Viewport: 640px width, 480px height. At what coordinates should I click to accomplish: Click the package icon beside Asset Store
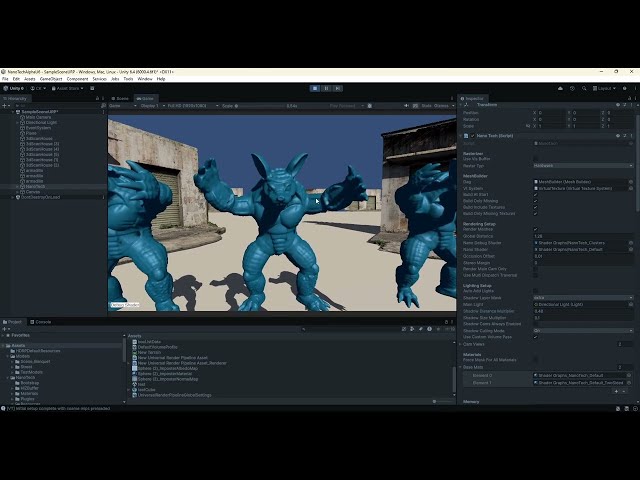92,88
